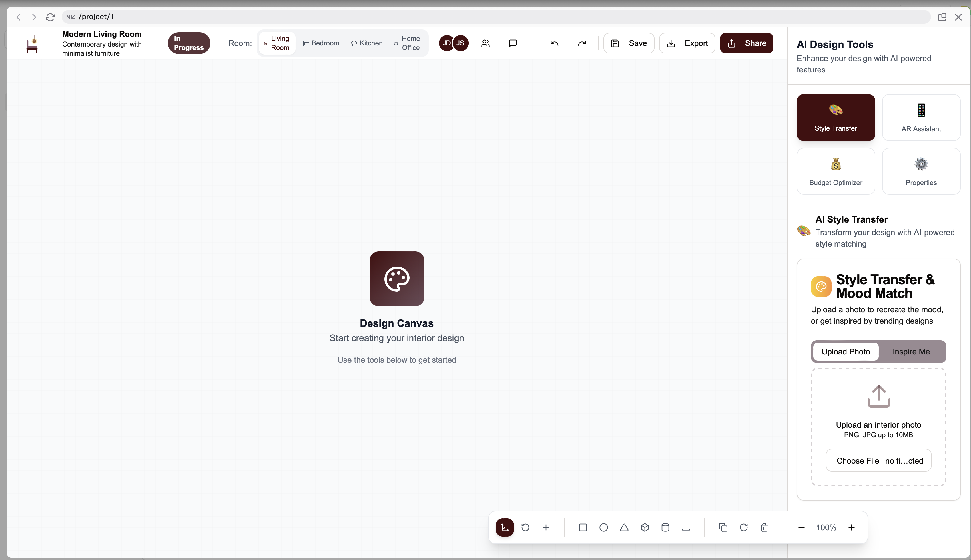Viewport: 971px width, 560px height.
Task: Open the AR Assistant tool
Action: [x=921, y=118]
